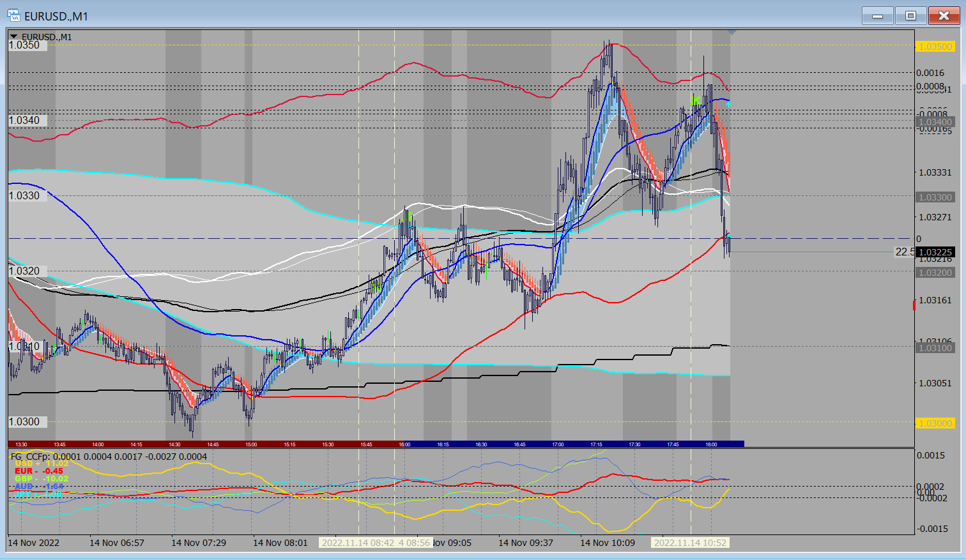Minimize the EURUSD chart window
This screenshot has width=966, height=560.
pos(878,16)
